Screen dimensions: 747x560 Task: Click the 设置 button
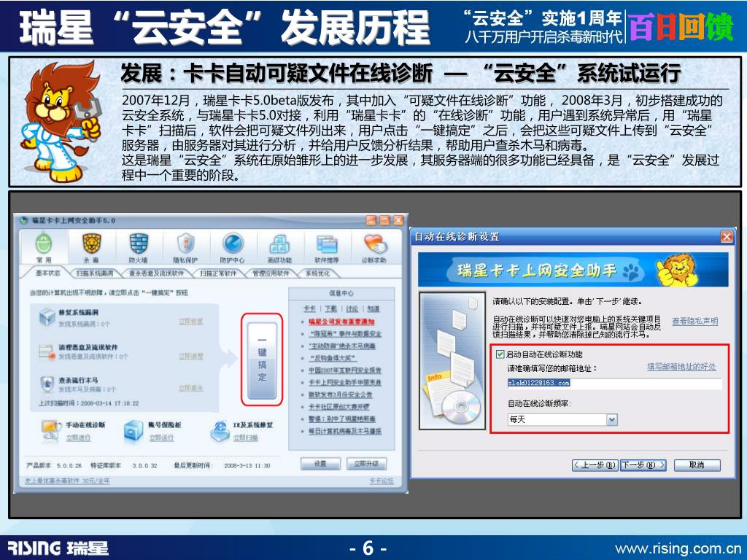pos(320,464)
